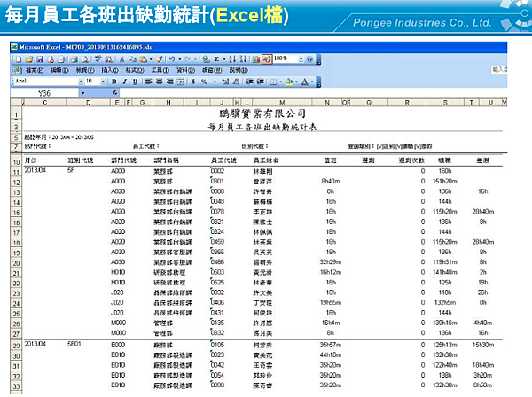The height and width of the screenshot is (397, 532).
Task: Paste with clipboard icon
Action: 144,59
